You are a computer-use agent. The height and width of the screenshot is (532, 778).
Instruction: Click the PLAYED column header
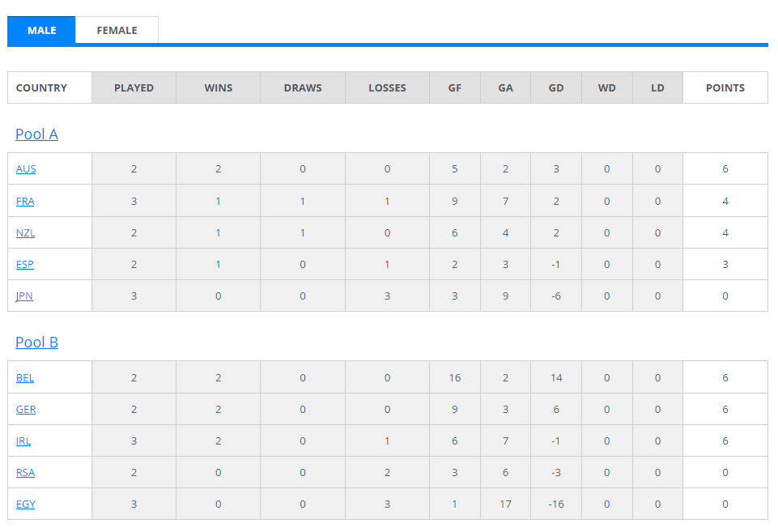[134, 88]
